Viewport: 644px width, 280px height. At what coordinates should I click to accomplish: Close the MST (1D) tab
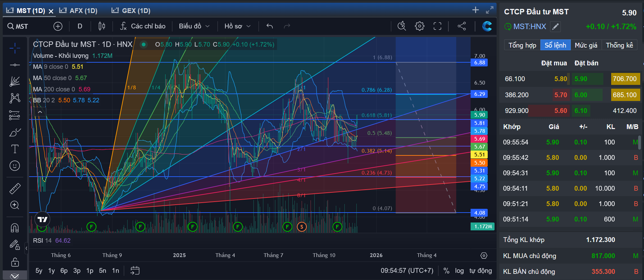tap(51, 11)
